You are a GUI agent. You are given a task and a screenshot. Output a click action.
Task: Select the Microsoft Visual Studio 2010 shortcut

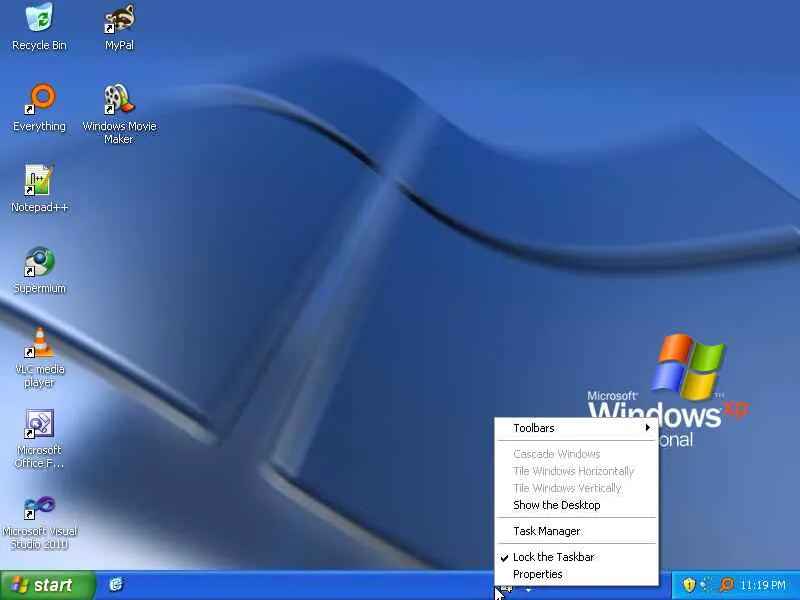point(39,522)
